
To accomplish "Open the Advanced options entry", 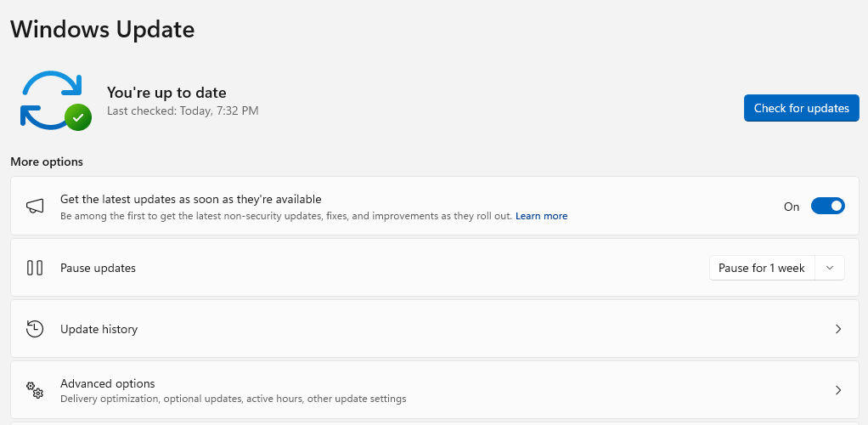I will click(x=108, y=384).
